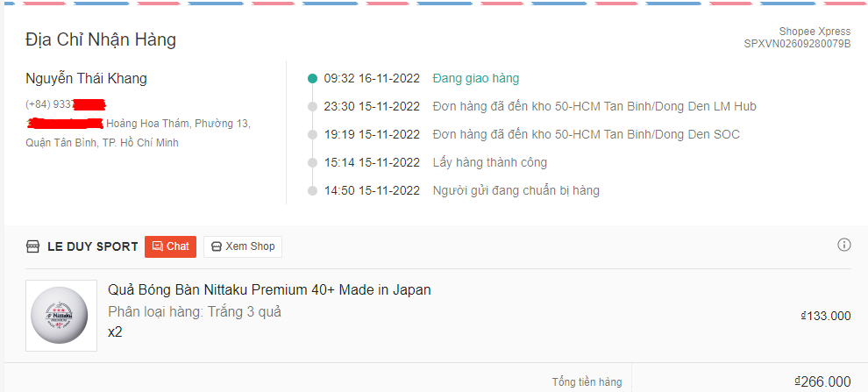Click the Đang giao hàng status text
This screenshot has height=392, width=868.
[x=476, y=79]
